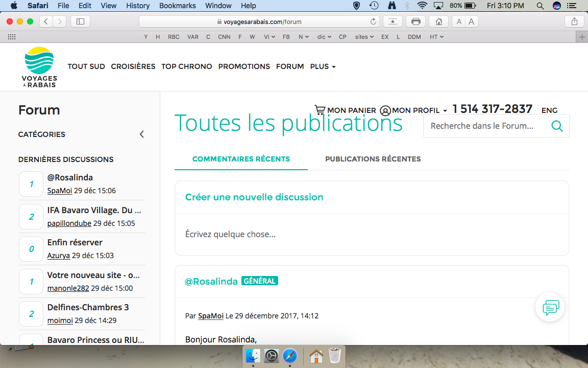Viewport: 588px width, 368px height.
Task: Collapse the Catégories sidebar chevron
Action: coord(142,134)
